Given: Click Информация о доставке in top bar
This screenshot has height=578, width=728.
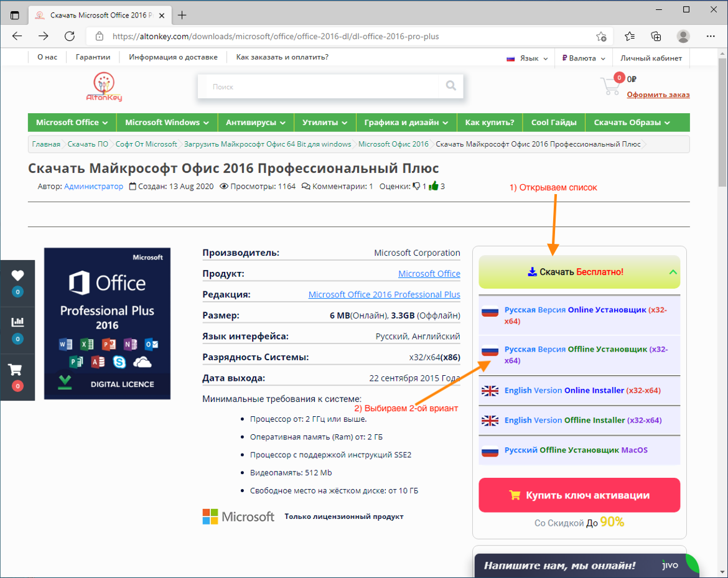Looking at the screenshot, I should pos(173,57).
